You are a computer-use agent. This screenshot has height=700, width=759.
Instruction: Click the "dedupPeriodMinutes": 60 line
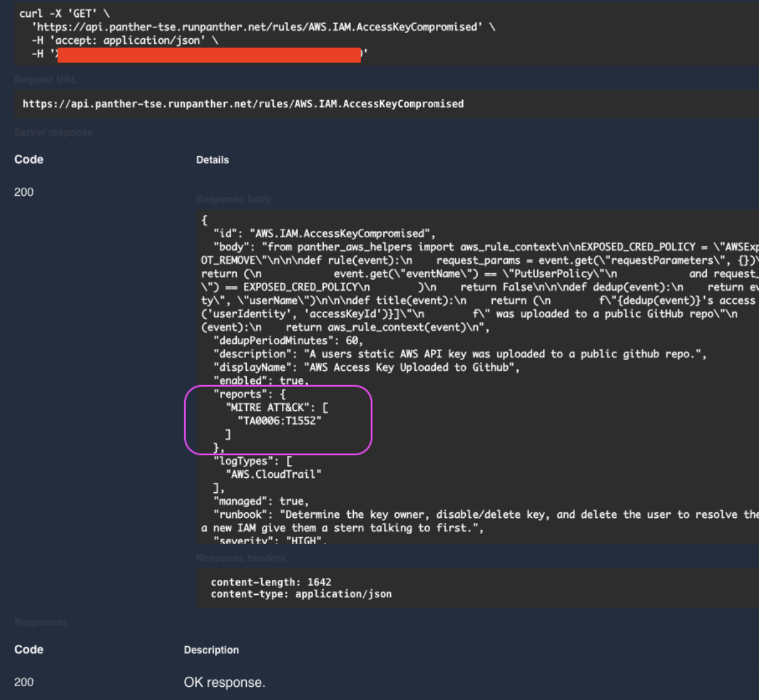pyautogui.click(x=288, y=341)
